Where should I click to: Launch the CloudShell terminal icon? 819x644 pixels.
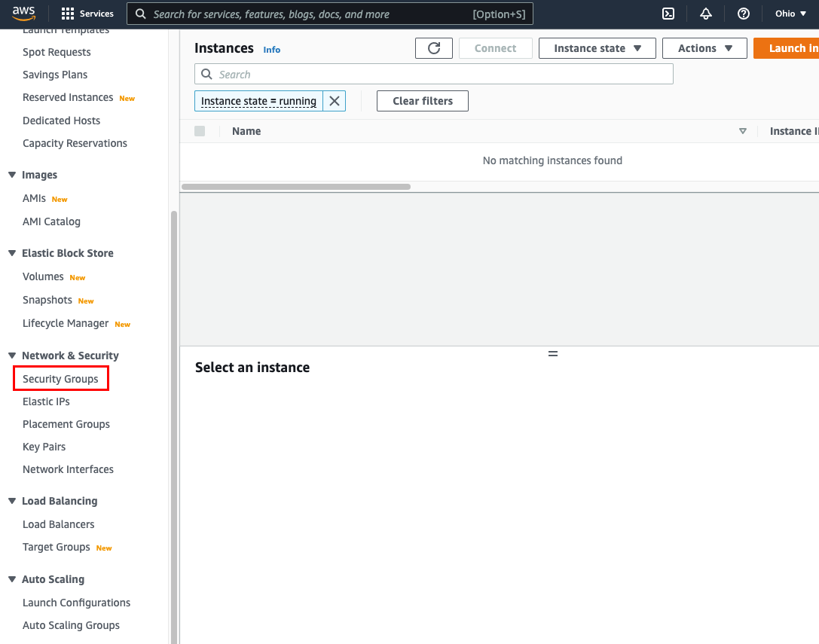pos(668,14)
